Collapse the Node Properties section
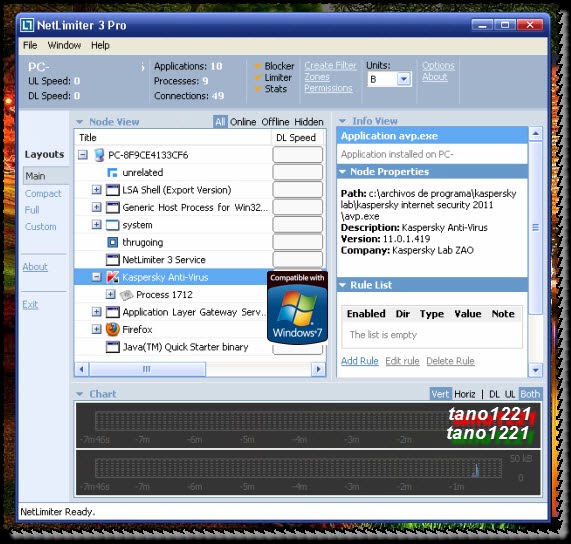Screen dimensions: 571x544 (x=342, y=172)
